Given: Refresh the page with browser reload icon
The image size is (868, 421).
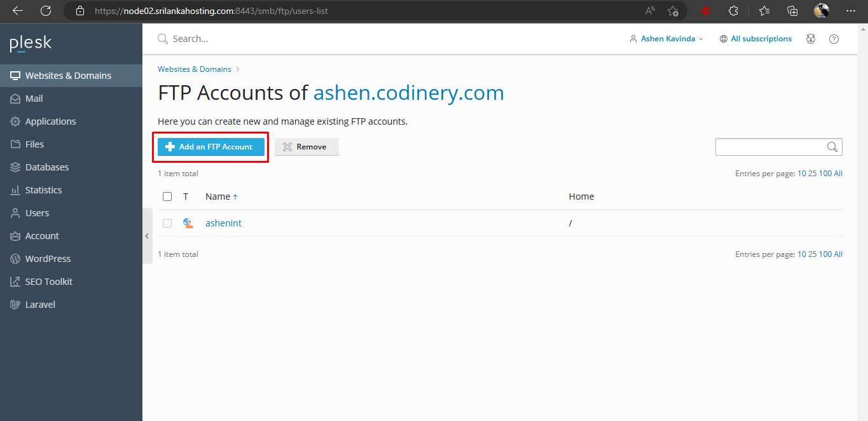Looking at the screenshot, I should tap(46, 11).
